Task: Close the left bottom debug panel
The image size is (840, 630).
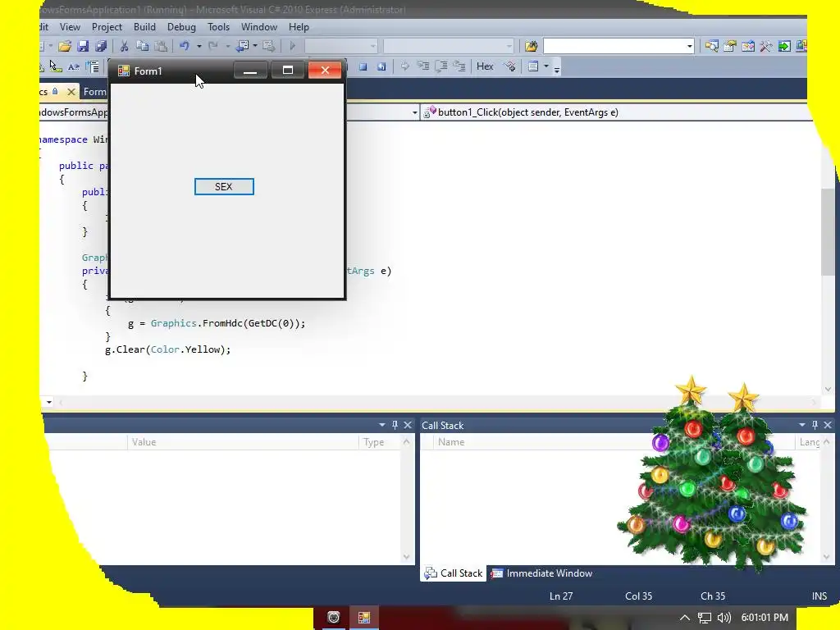Action: click(x=408, y=425)
